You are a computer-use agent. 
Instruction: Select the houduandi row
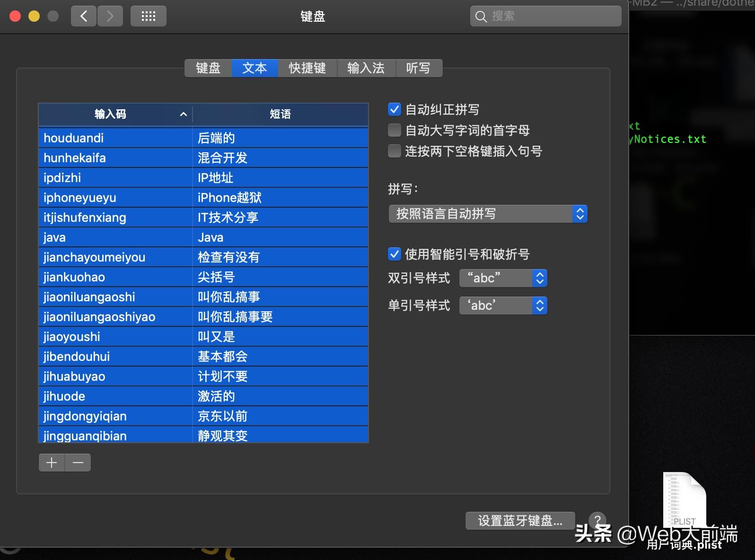pyautogui.click(x=203, y=138)
